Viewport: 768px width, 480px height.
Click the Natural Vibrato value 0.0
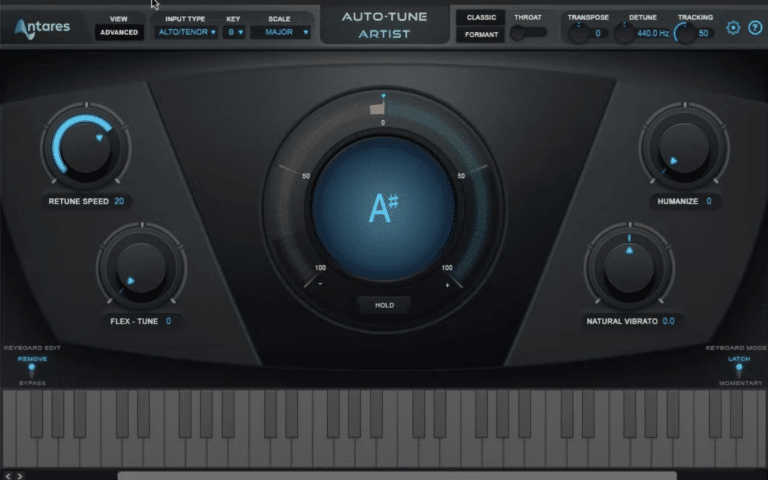pos(669,321)
